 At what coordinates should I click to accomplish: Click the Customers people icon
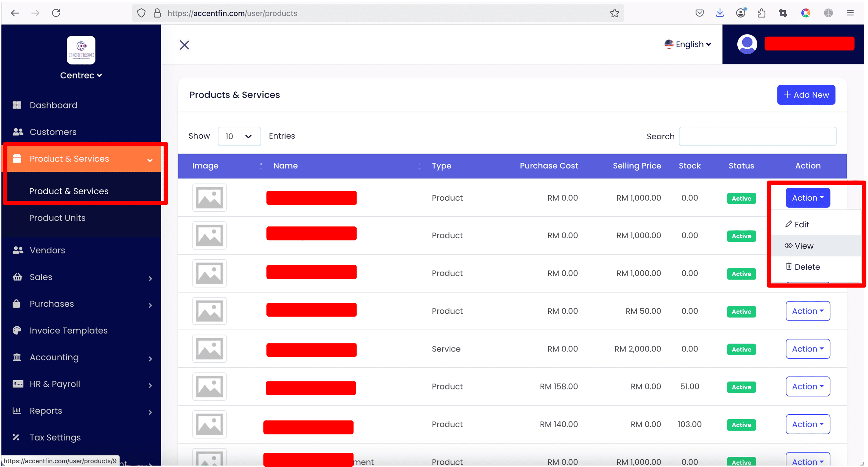coord(18,132)
